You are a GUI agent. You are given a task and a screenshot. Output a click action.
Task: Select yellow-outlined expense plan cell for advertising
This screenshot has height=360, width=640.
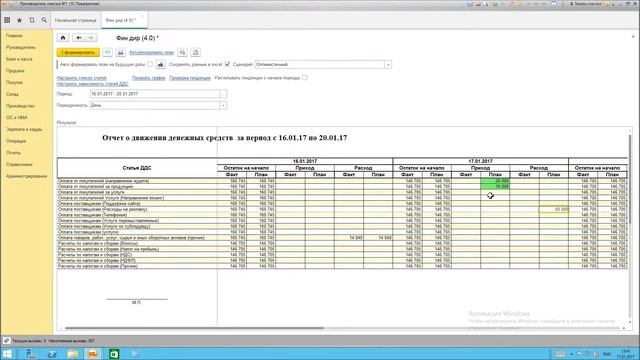pos(553,209)
